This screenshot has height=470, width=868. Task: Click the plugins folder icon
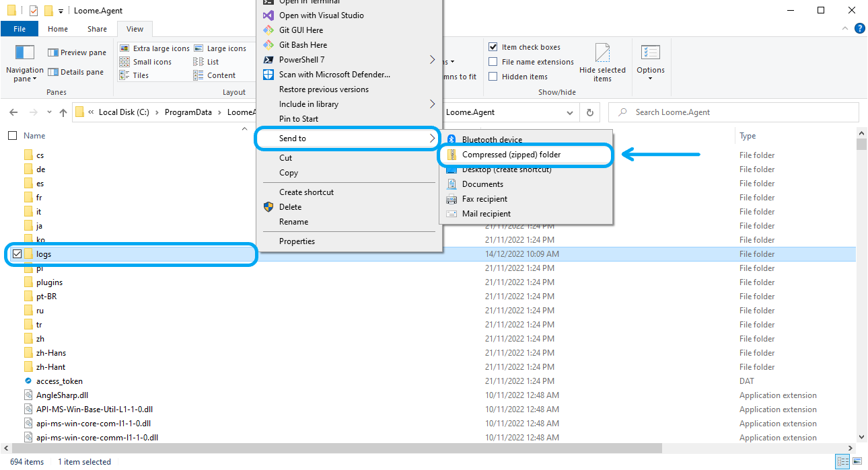click(x=28, y=282)
